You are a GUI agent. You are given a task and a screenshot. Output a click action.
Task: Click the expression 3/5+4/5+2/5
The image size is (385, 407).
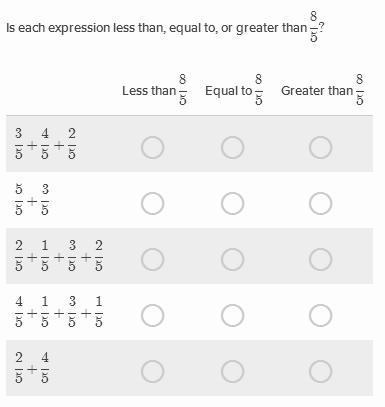tap(45, 144)
